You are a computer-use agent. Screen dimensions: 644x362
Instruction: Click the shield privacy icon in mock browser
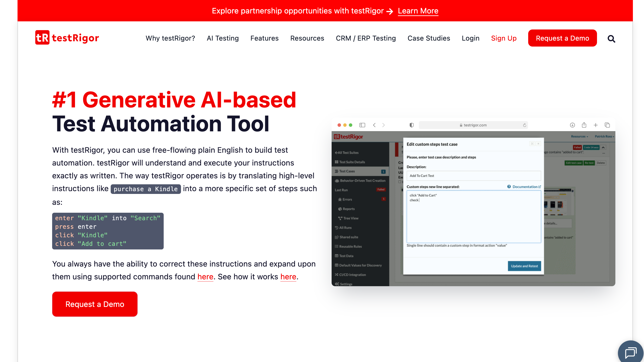click(412, 125)
